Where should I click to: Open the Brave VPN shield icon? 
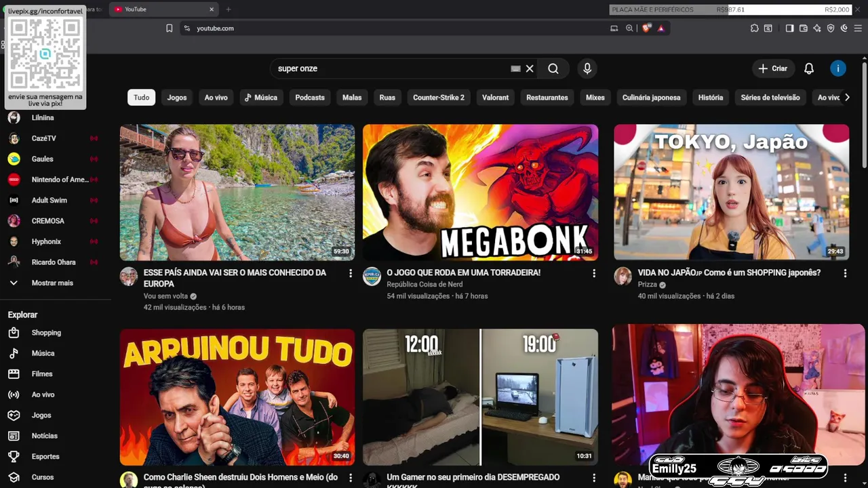point(831,28)
